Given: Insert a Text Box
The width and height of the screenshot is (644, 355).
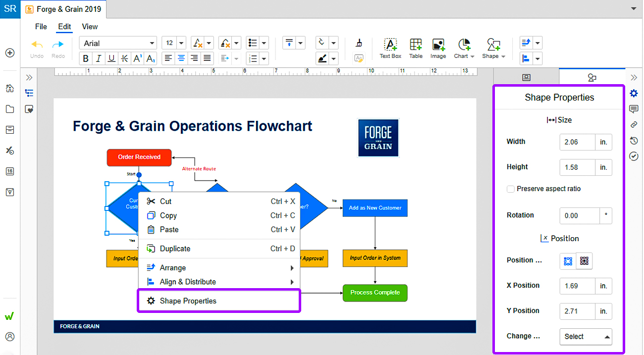Looking at the screenshot, I should (x=390, y=49).
